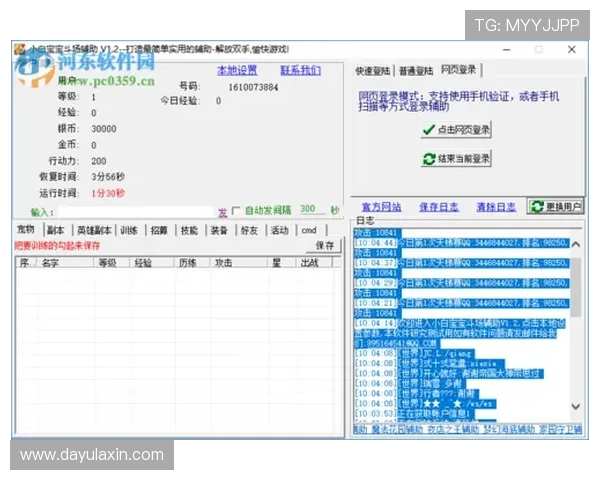Switch to the 训练 tab
This screenshot has width=600, height=480.
pyautogui.click(x=129, y=230)
